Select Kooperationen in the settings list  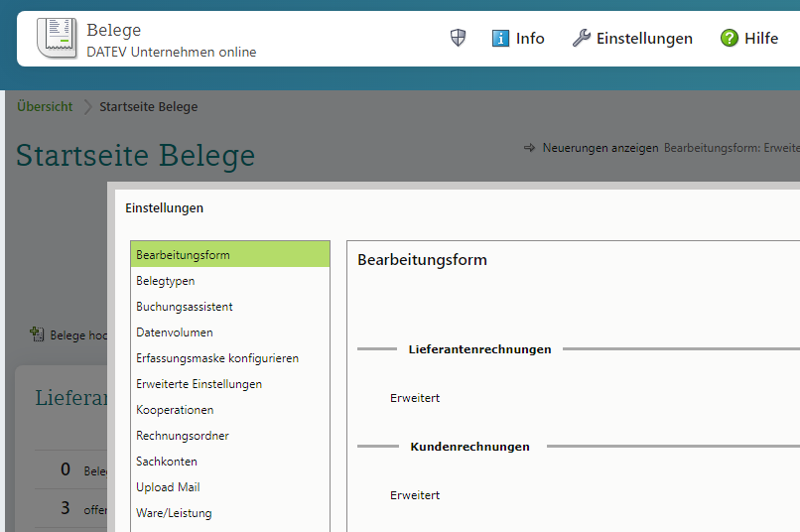click(x=175, y=410)
